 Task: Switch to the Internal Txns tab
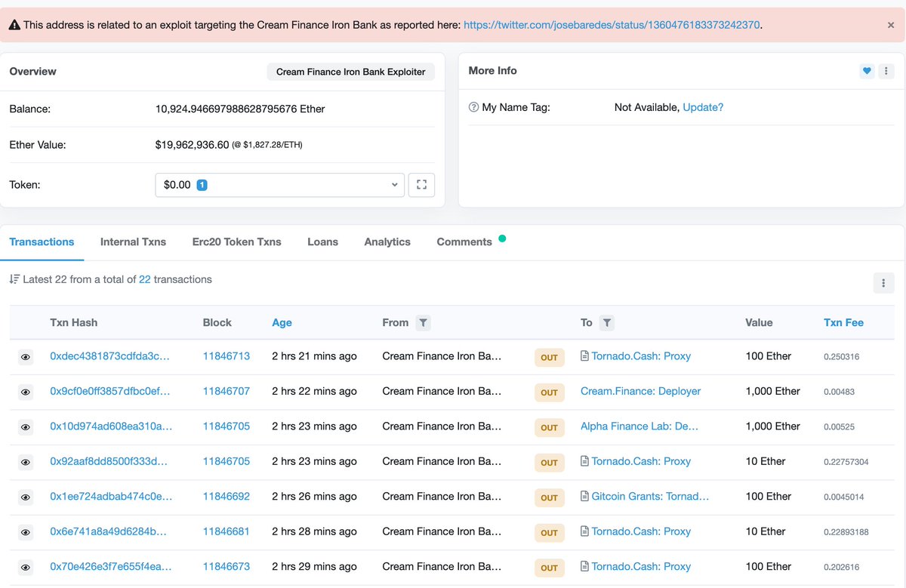tap(133, 242)
